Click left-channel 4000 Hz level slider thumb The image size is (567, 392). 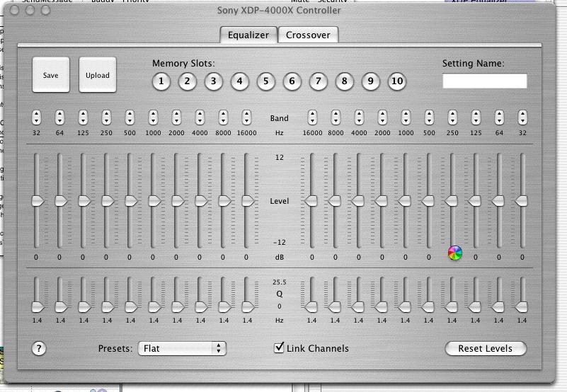tap(201, 201)
